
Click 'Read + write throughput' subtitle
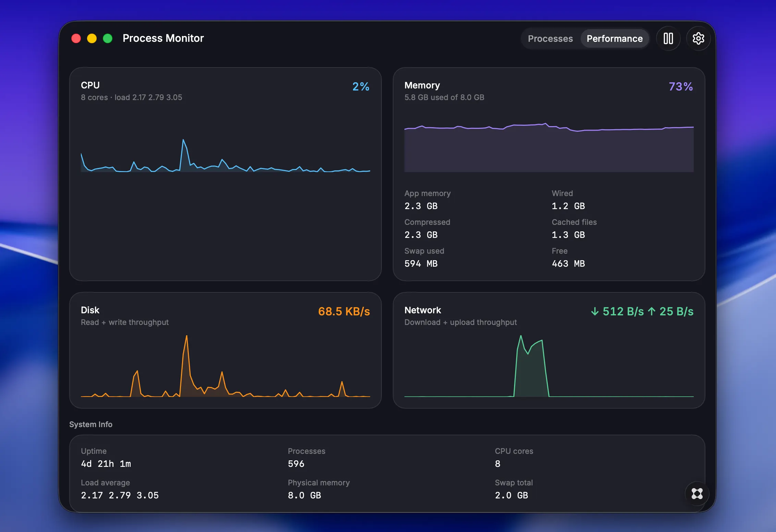124,322
